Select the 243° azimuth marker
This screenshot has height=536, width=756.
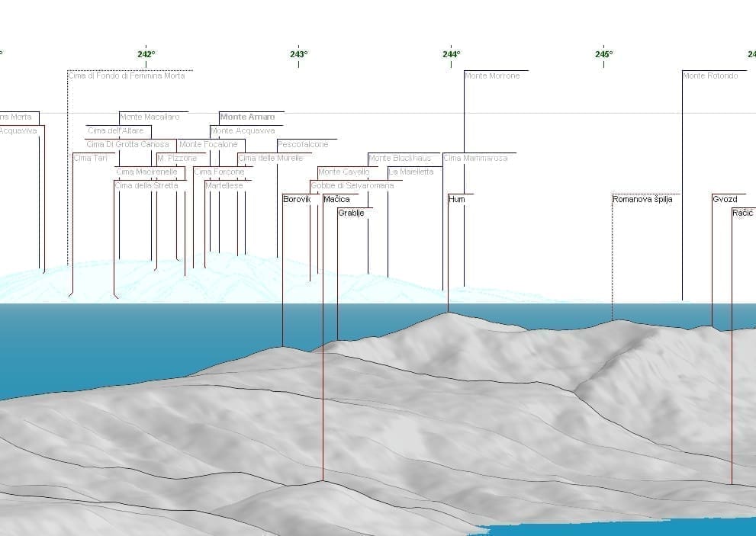pyautogui.click(x=299, y=54)
